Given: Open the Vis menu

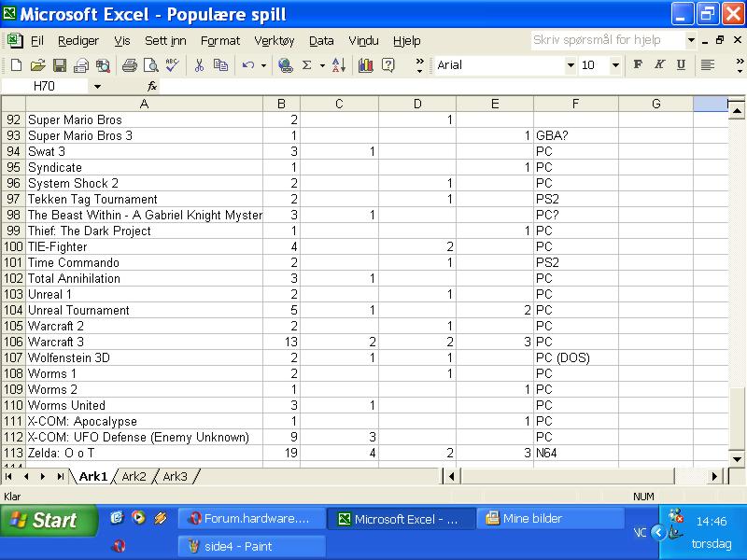Looking at the screenshot, I should click(122, 41).
